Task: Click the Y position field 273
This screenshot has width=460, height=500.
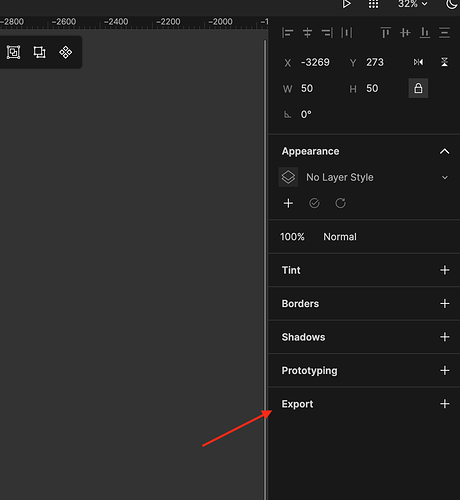Action: click(375, 62)
